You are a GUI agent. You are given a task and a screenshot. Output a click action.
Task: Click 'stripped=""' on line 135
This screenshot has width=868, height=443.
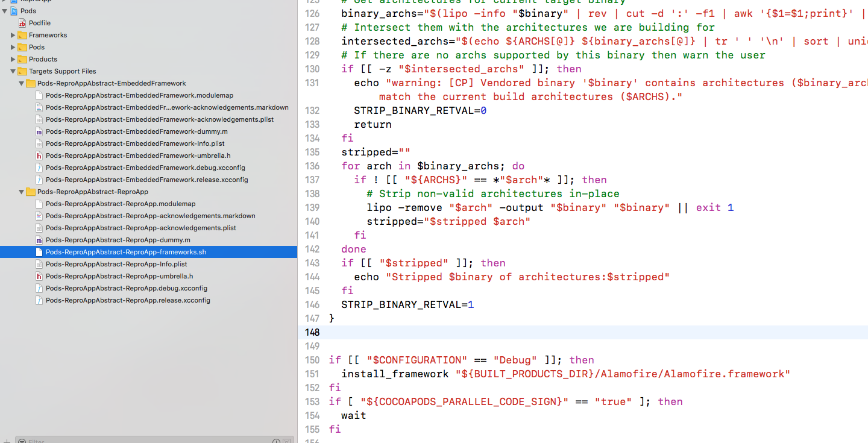[376, 152]
